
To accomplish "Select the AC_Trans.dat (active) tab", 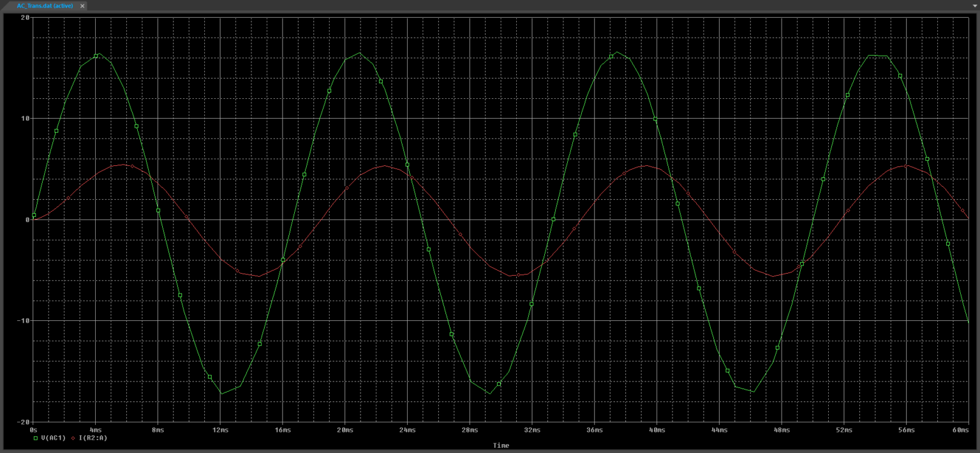I will click(45, 5).
